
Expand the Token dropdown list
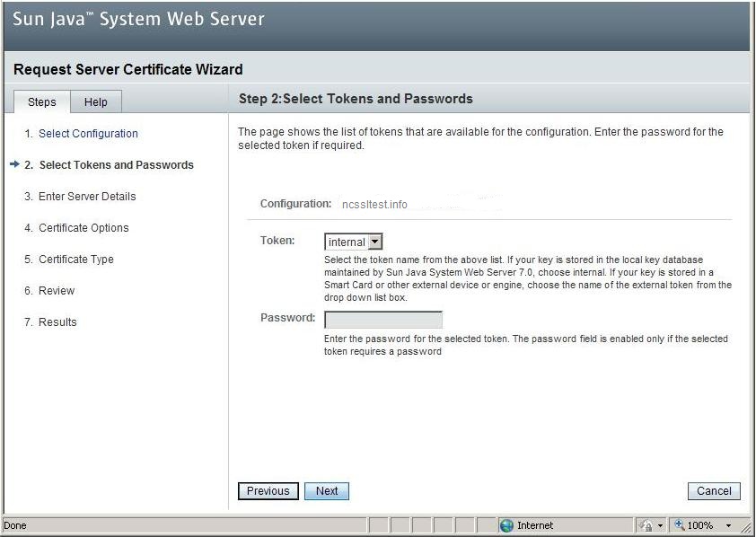pyautogui.click(x=375, y=242)
